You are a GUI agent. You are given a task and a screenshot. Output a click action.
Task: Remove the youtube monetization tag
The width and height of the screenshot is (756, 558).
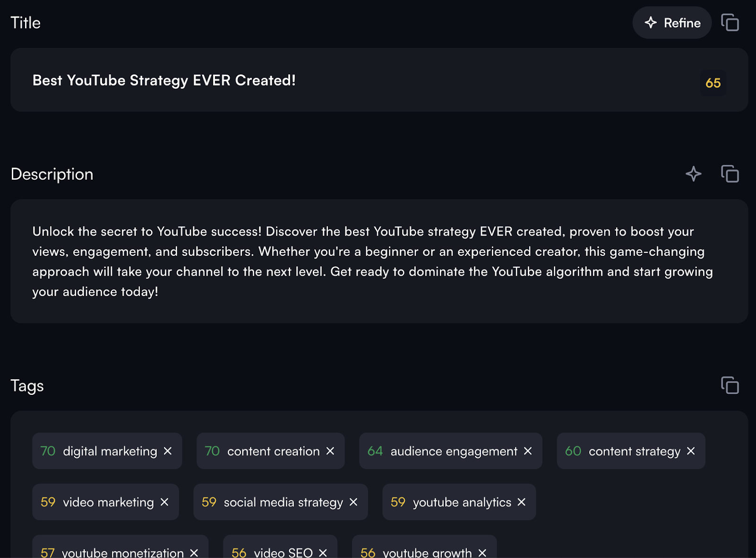click(x=194, y=552)
